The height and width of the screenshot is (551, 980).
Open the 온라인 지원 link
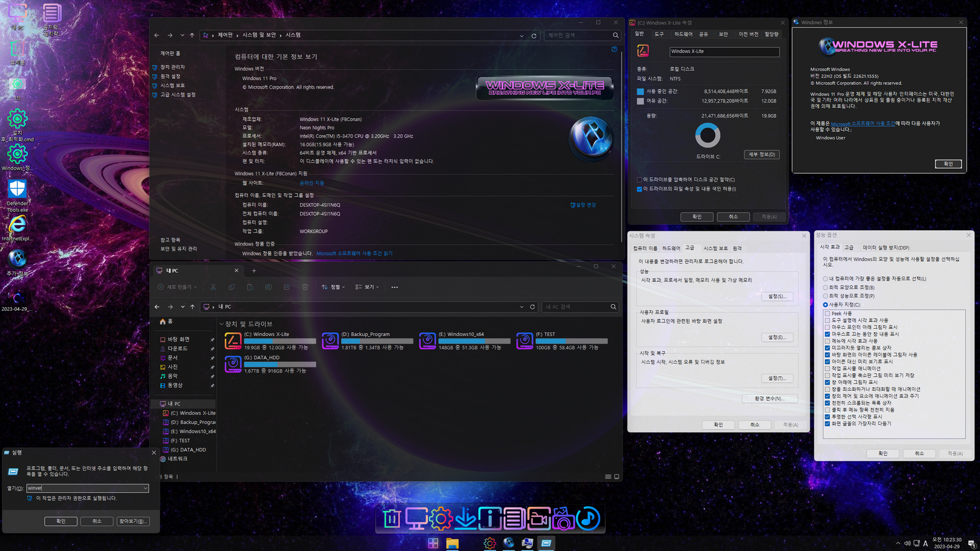pos(312,183)
